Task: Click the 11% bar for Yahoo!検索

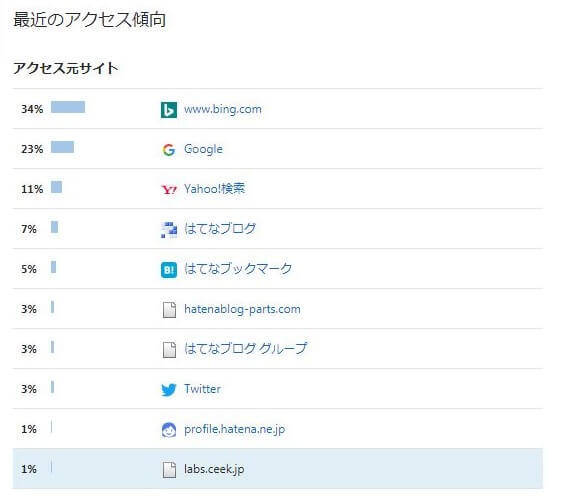Action: pos(56,187)
